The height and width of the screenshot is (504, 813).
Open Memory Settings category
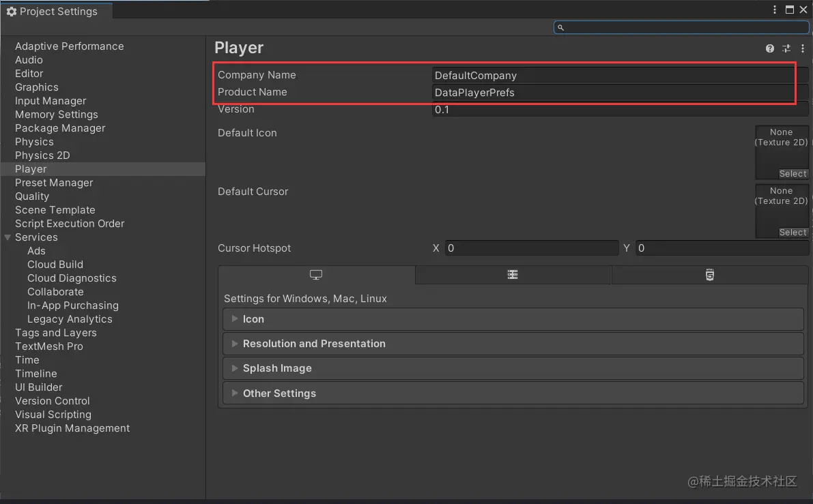(x=57, y=115)
